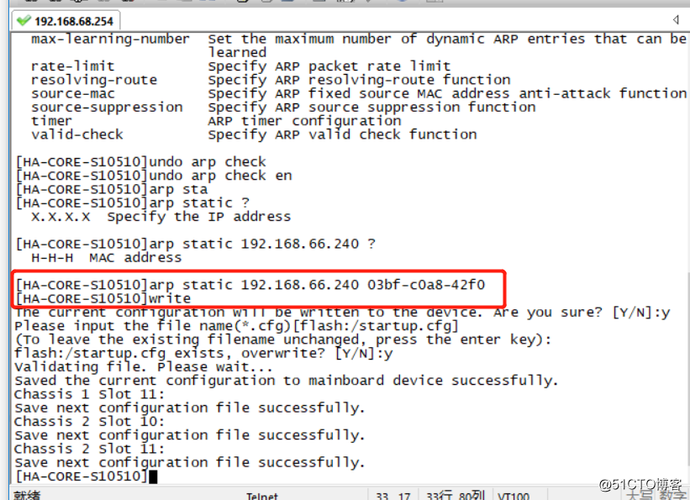This screenshot has width=690, height=500.
Task: Click the 数字 num lock indicator
Action: tap(673, 496)
